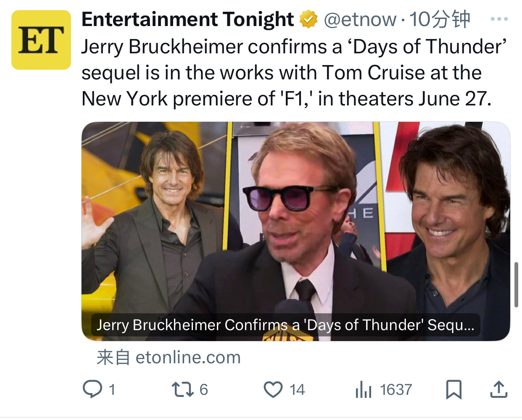Click the 10分钟 timestamp

440,19
